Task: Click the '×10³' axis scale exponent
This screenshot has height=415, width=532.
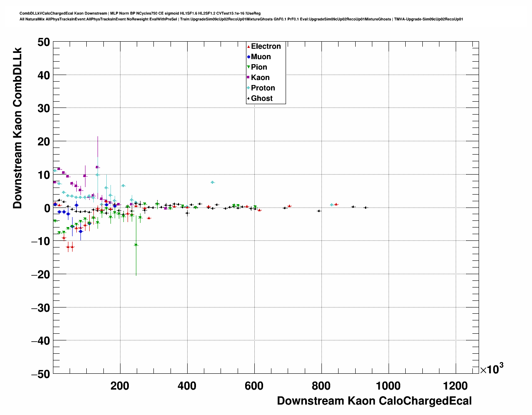Action: (x=492, y=368)
